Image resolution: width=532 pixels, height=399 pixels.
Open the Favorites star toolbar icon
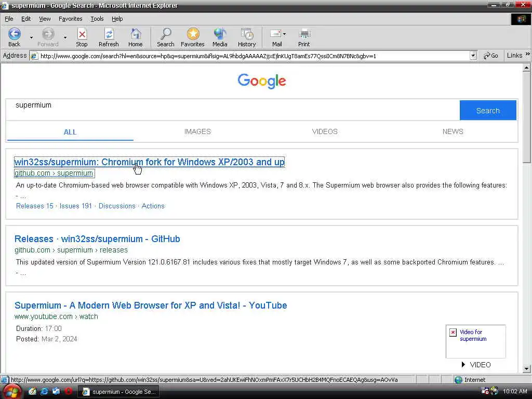[x=193, y=34]
